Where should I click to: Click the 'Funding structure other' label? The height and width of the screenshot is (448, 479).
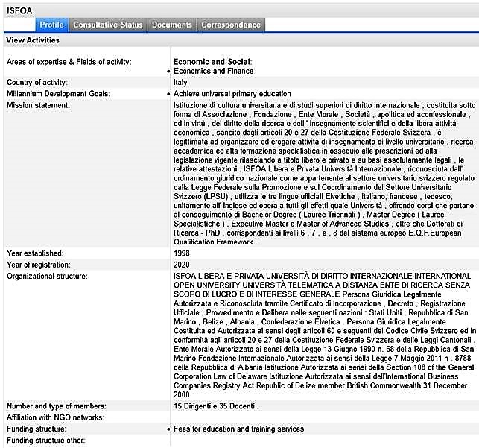click(x=46, y=441)
